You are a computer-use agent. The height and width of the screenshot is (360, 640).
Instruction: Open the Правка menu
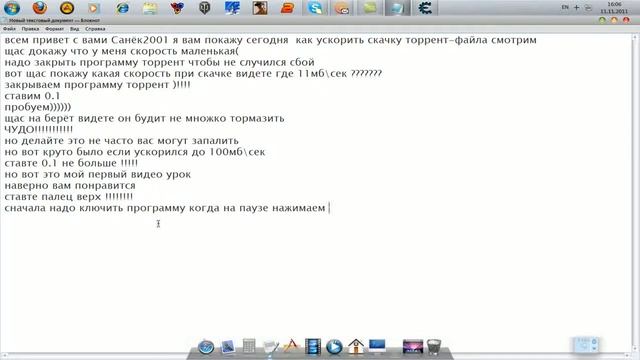[30, 29]
